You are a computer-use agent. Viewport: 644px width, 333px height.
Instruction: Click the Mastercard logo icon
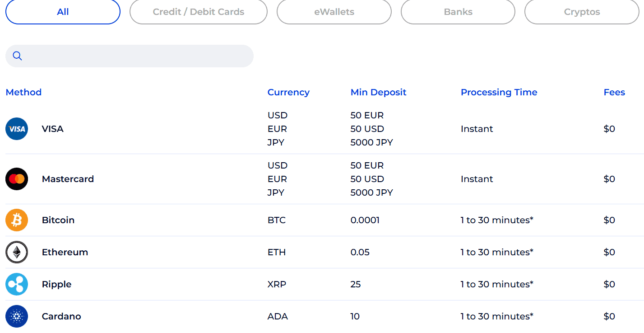[x=17, y=179]
